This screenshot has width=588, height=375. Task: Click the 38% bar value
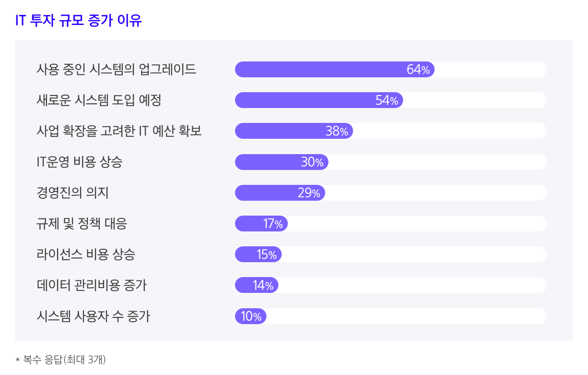[337, 132]
